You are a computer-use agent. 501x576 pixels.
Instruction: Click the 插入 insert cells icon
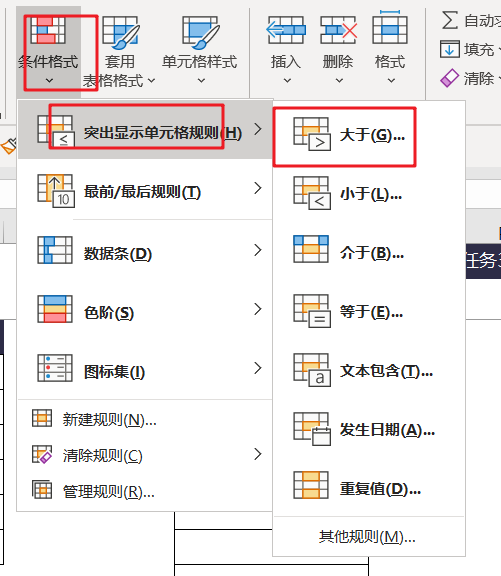(x=286, y=30)
